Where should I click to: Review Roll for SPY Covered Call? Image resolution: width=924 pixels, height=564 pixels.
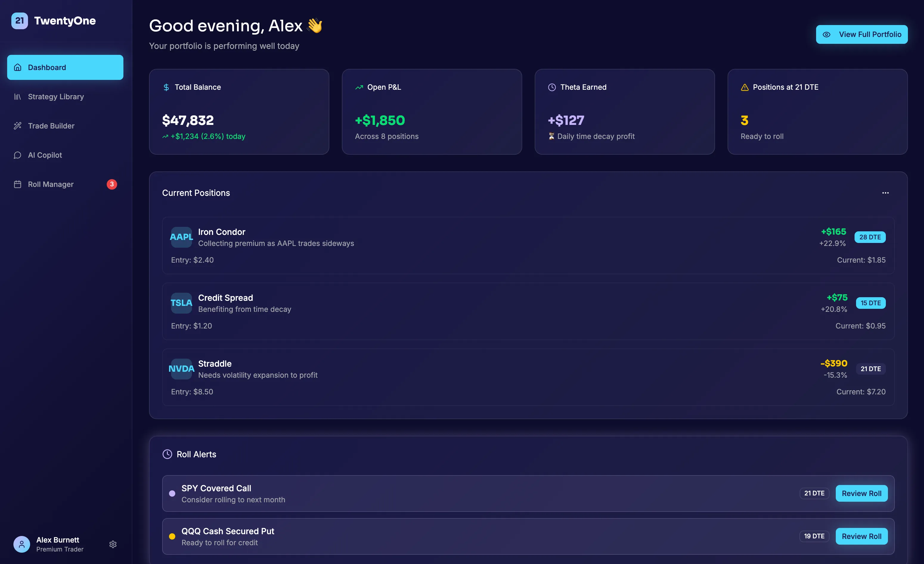(x=861, y=494)
